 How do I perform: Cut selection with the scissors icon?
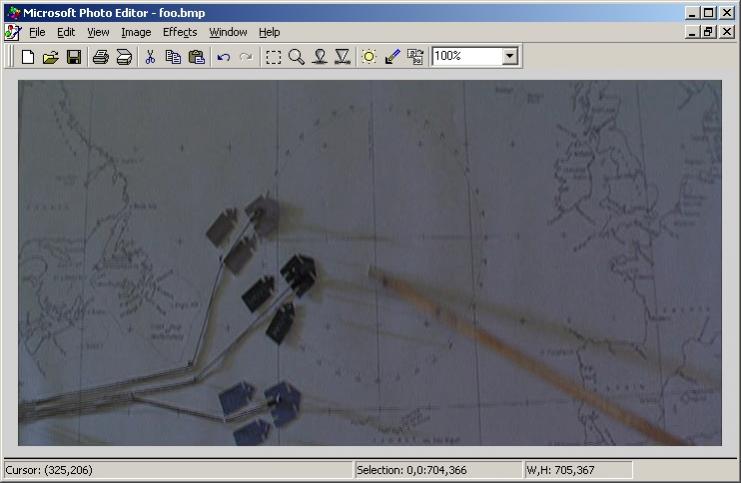point(150,57)
